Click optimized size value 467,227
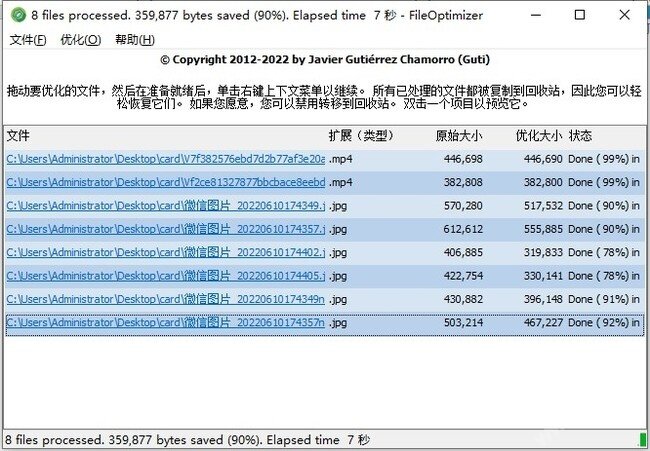 click(x=543, y=322)
